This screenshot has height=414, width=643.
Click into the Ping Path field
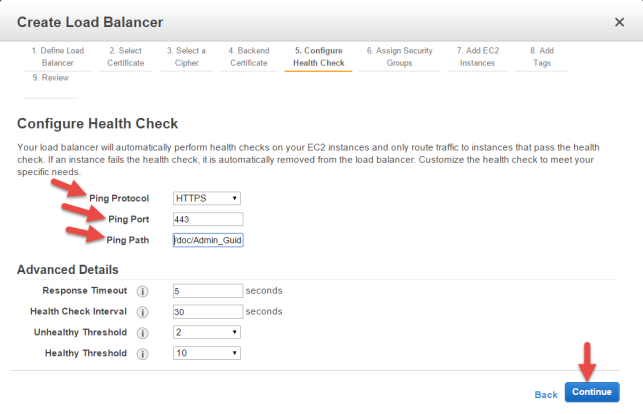click(208, 240)
